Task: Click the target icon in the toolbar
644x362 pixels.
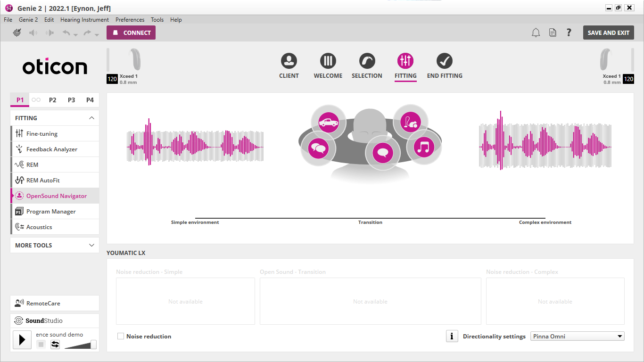Action: (17, 33)
